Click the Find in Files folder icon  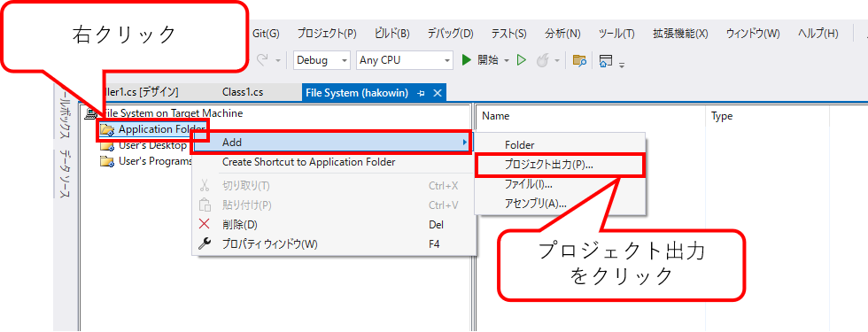click(579, 60)
